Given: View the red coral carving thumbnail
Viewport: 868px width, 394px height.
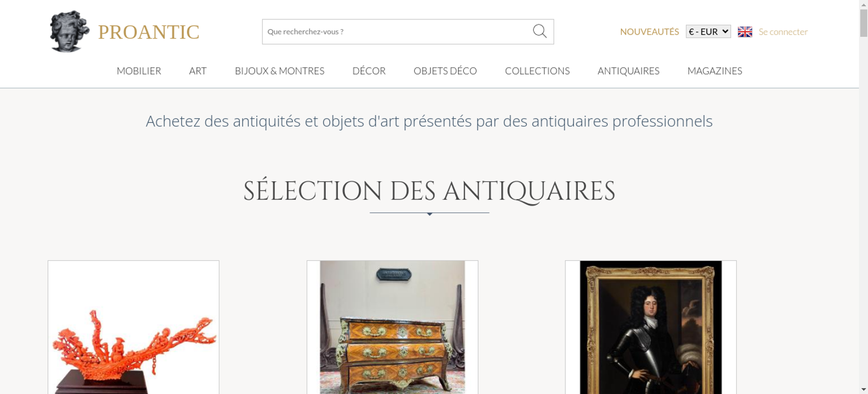Looking at the screenshot, I should [133, 327].
